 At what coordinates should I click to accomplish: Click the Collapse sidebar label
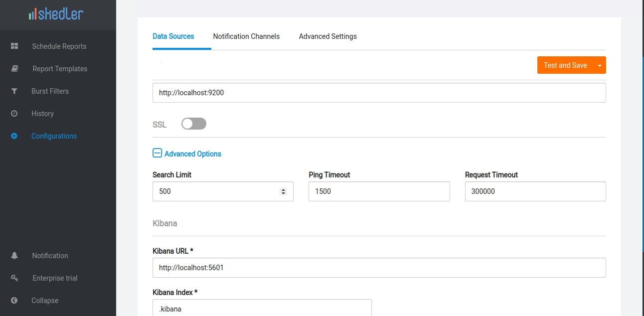tap(45, 301)
